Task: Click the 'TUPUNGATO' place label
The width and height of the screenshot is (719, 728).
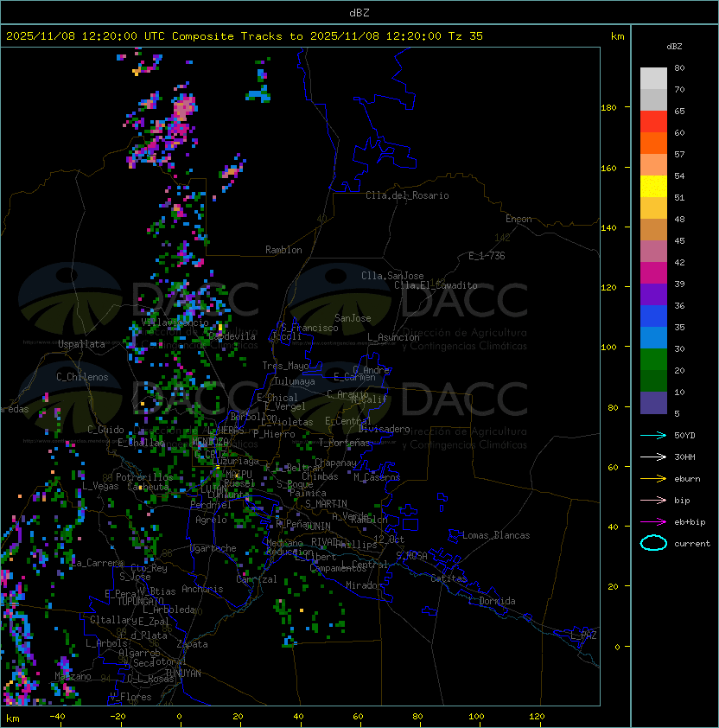Action: (140, 602)
